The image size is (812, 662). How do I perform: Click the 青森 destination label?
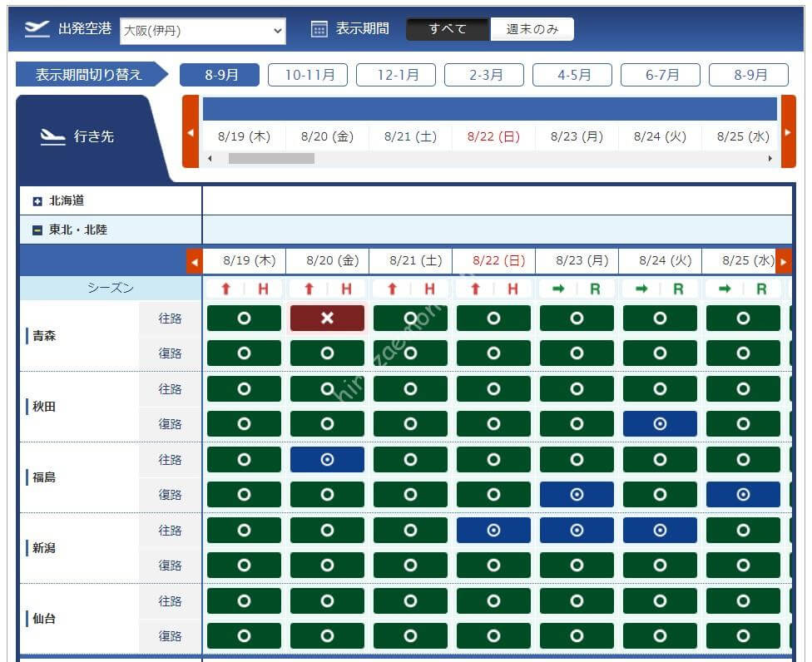44,336
